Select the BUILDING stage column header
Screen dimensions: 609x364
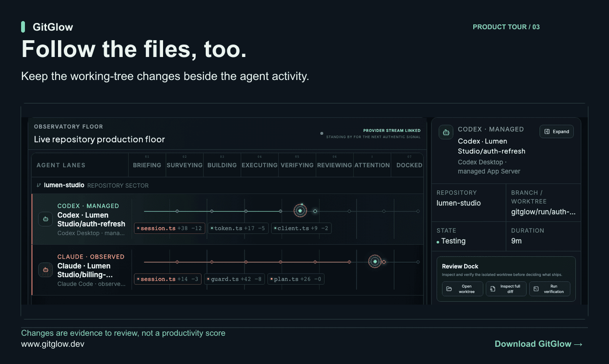pos(222,165)
